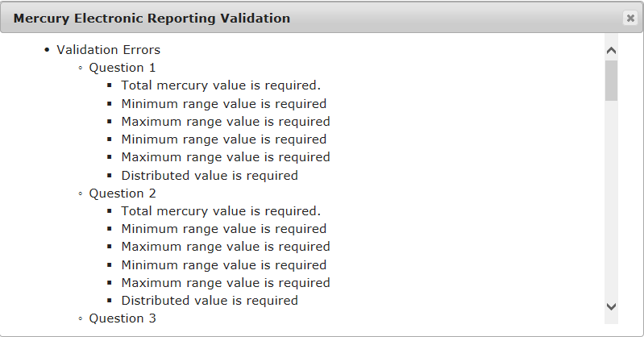Click the dialog title text
Viewport: 644px width, 337px height.
click(x=152, y=18)
